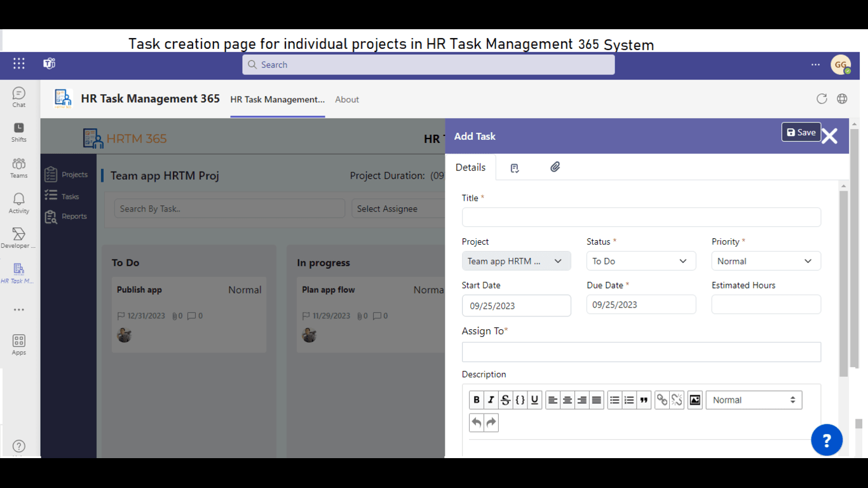Click the HRTM 365 logo

(x=125, y=138)
